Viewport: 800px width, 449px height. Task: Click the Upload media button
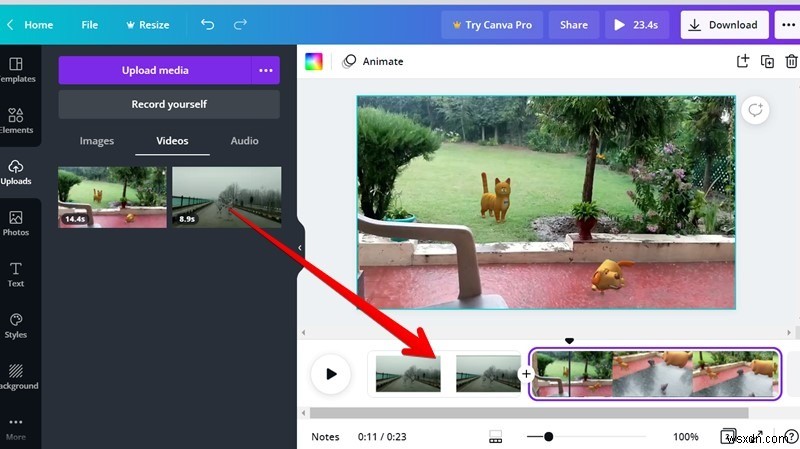(x=155, y=70)
